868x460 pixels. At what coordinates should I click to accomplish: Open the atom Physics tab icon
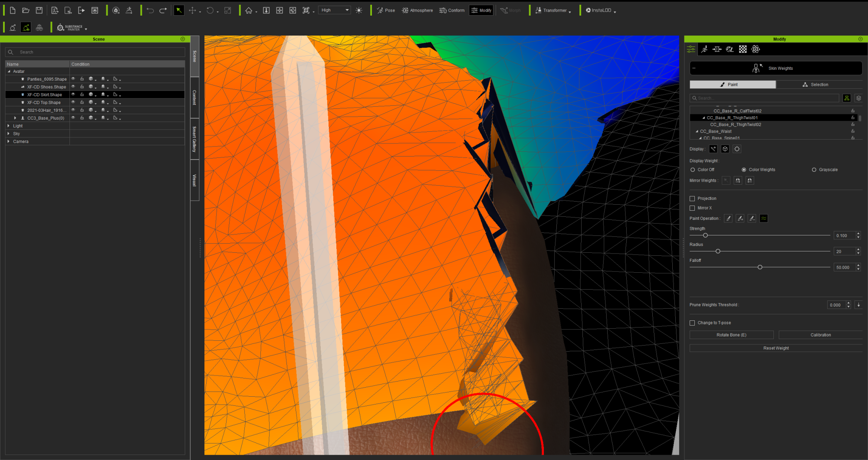point(756,49)
